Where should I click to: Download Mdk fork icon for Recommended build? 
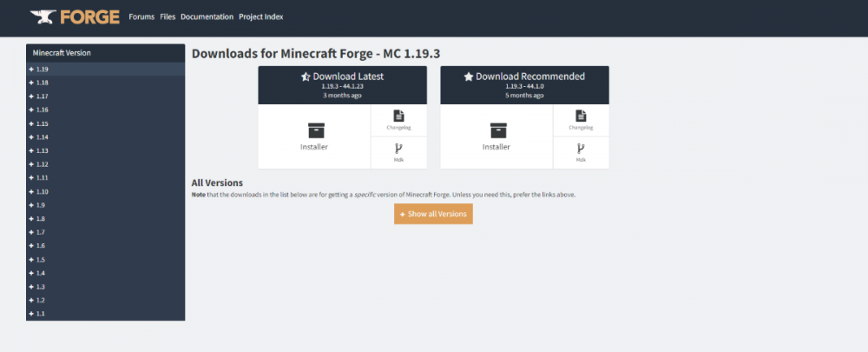pyautogui.click(x=581, y=149)
